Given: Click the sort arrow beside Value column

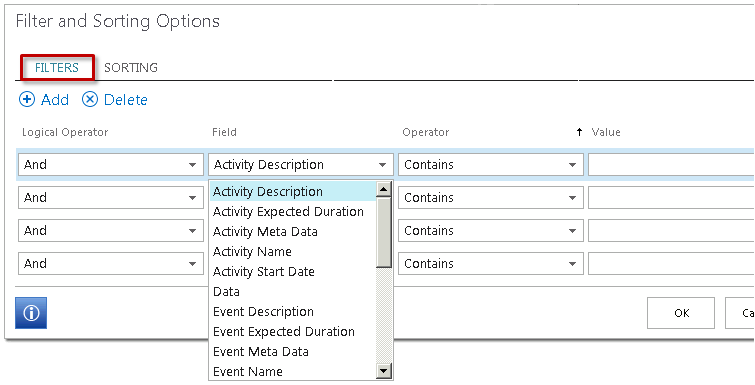Looking at the screenshot, I should (x=580, y=132).
